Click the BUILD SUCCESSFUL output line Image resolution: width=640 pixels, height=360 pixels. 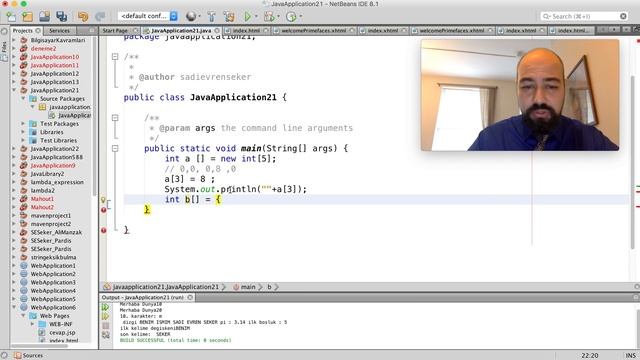pos(176,340)
